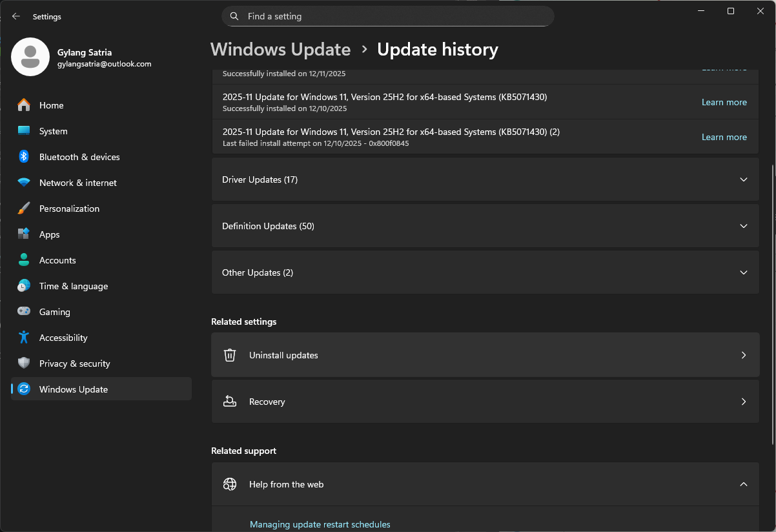Click the Uninstall updates trash icon
776x532 pixels.
(230, 355)
